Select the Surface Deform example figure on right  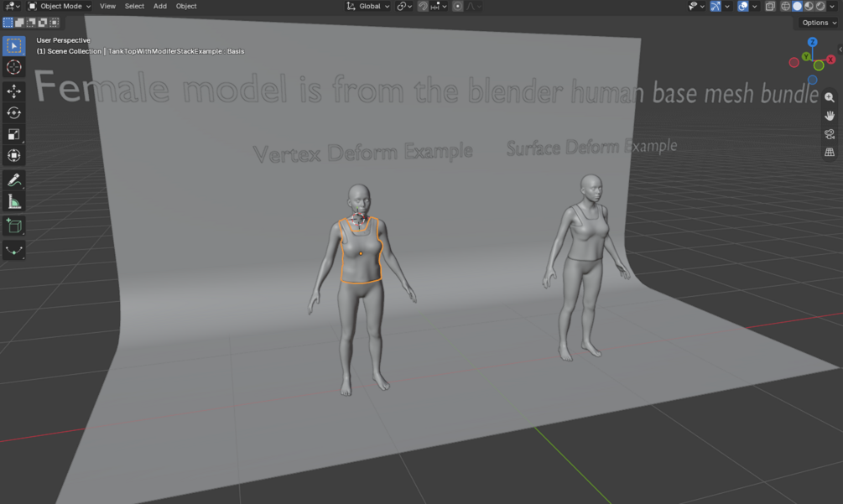(x=585, y=268)
